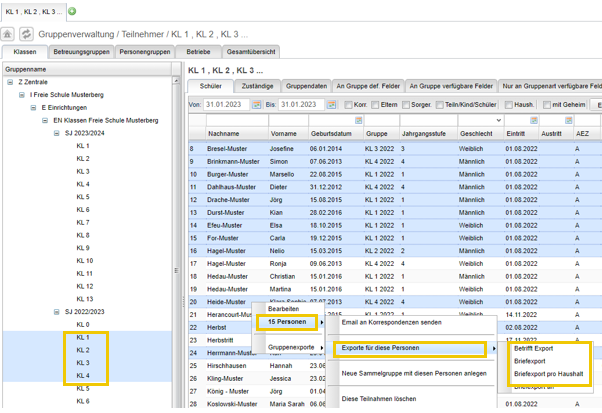Collapse the Z Zentrale tree node

coord(11,82)
